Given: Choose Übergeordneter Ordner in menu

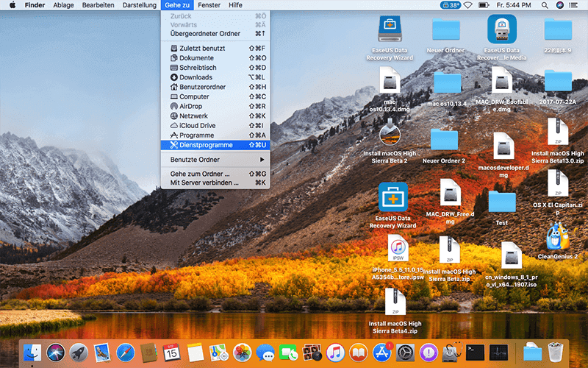Looking at the screenshot, I should (x=215, y=33).
